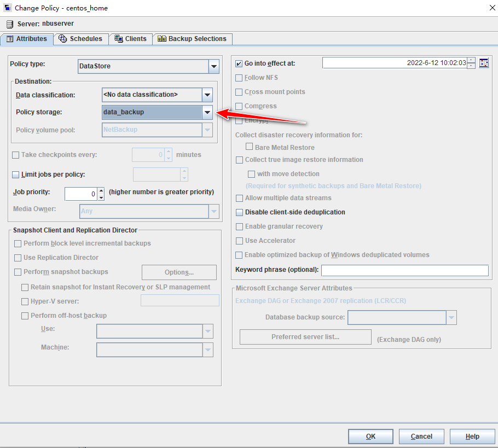Viewport: 498px width, 448px height.
Task: Expand the Use dropdown under off-host backup
Action: pos(208,331)
